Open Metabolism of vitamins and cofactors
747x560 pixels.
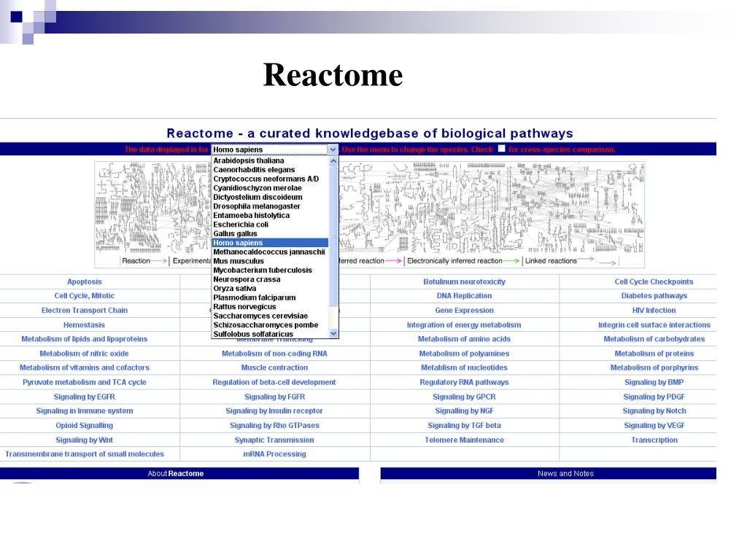(x=85, y=367)
